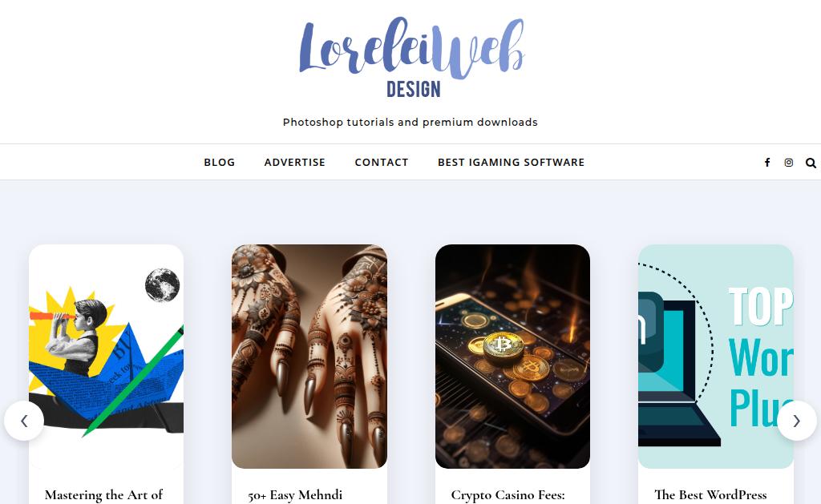This screenshot has width=821, height=504.
Task: Read "Crypto Casino Fees" article
Action: pos(508,494)
